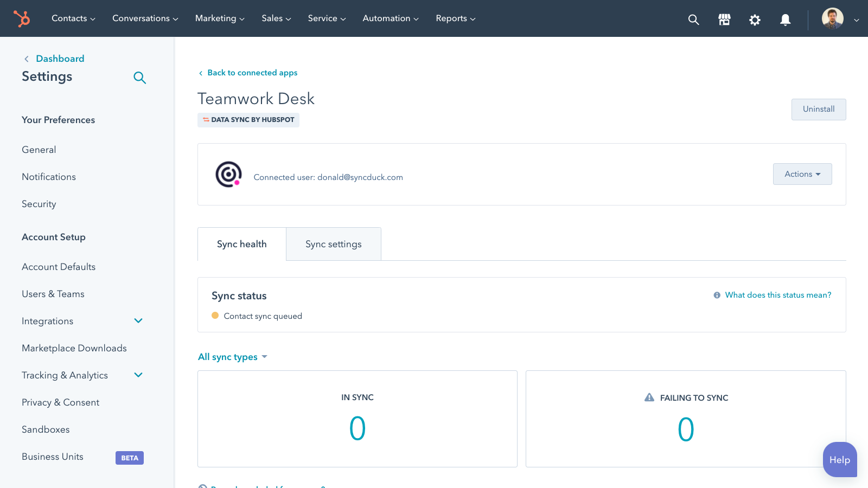868x488 pixels.
Task: Click the Help button
Action: [839, 460]
